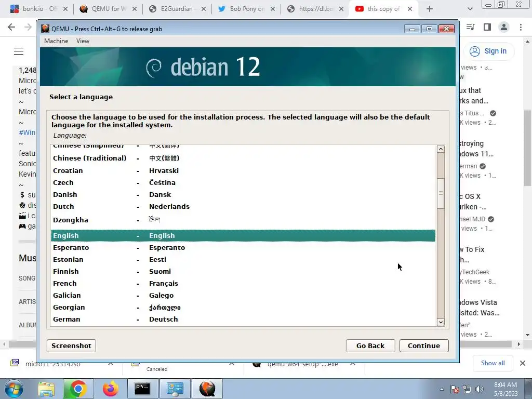This screenshot has height=399, width=532.
Task: Open the View menu in QEMU
Action: pyautogui.click(x=83, y=41)
